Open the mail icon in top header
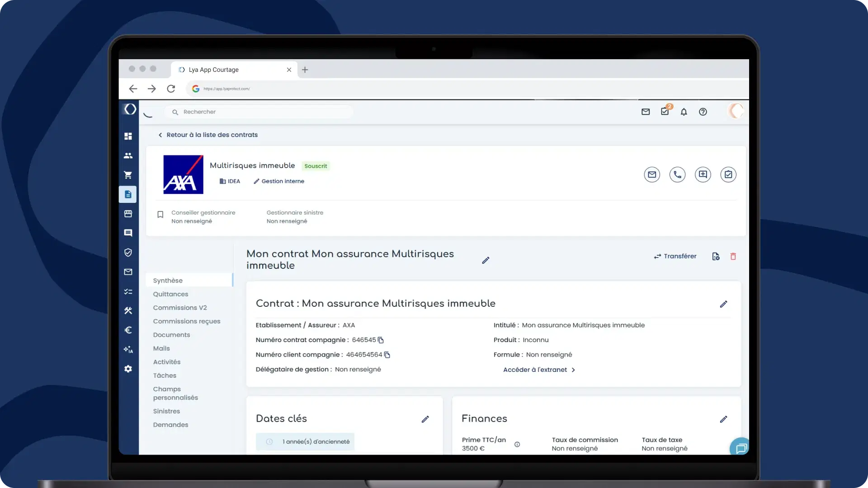The image size is (868, 488). [646, 112]
